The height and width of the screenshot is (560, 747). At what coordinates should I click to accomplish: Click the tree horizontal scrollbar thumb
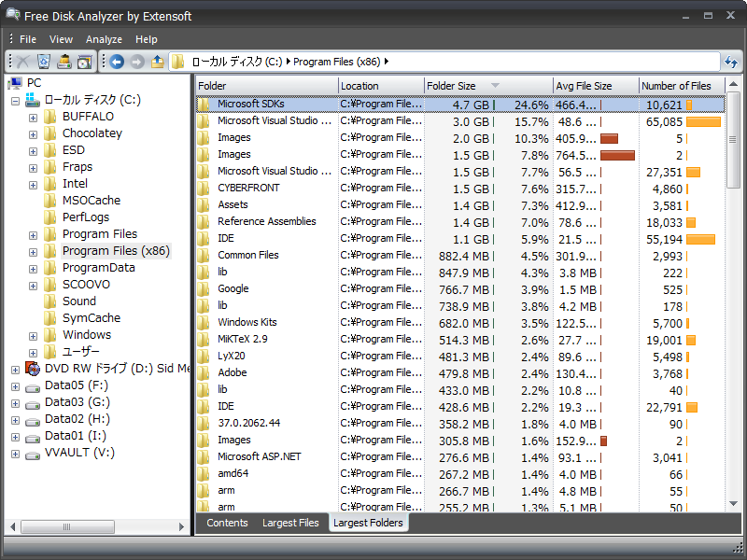point(67,526)
